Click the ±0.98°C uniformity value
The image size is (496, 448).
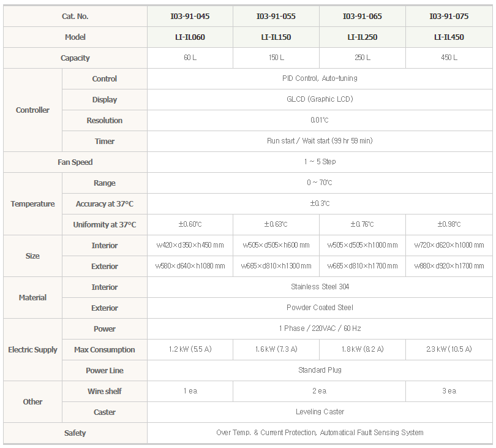tap(449, 224)
